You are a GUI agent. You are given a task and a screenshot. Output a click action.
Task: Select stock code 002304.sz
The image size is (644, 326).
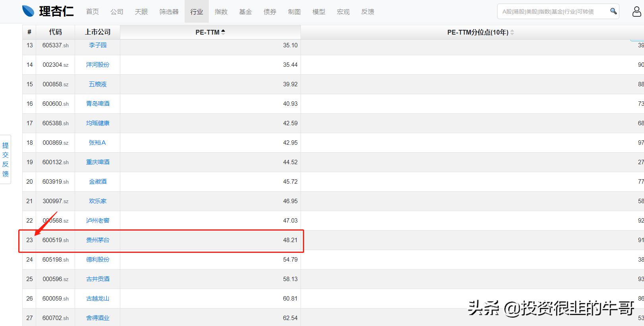click(x=56, y=65)
